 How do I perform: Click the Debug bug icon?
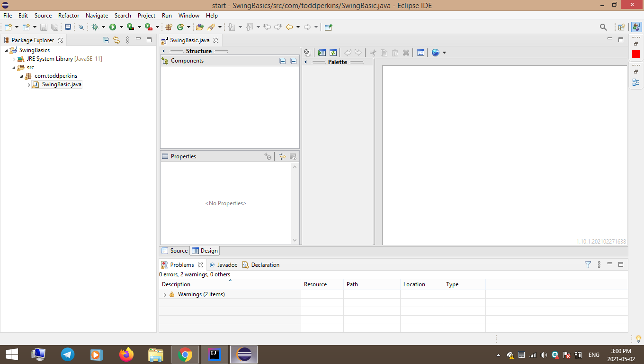(x=95, y=27)
